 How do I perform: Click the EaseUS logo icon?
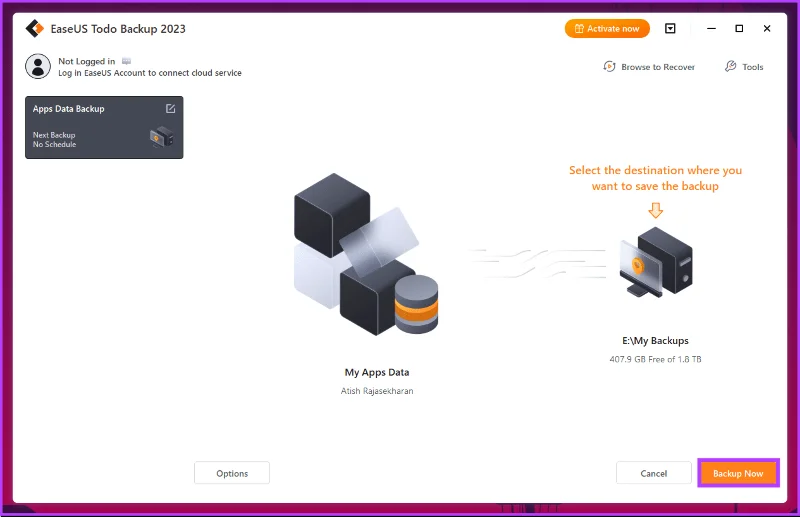[x=35, y=29]
